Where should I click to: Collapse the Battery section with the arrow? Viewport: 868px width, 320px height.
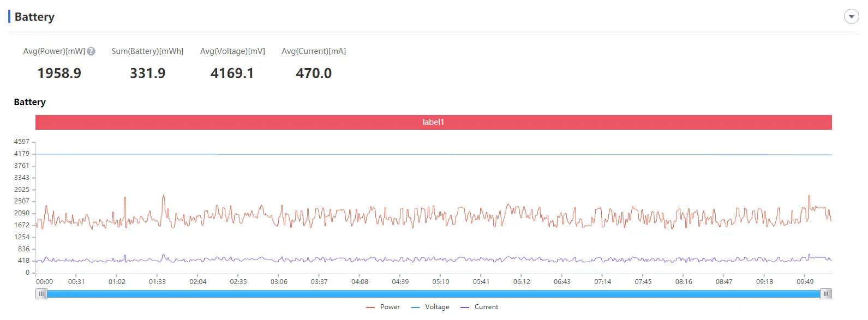(851, 17)
